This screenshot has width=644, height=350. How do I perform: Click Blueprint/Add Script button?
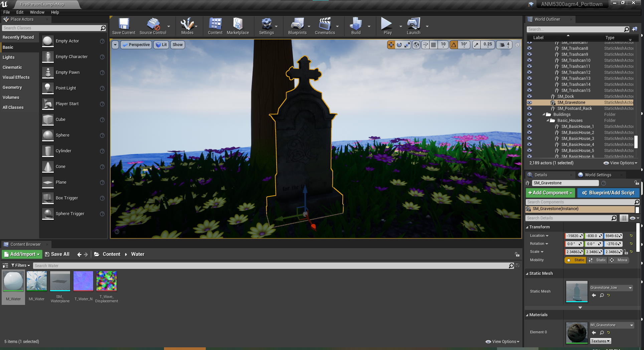click(608, 193)
